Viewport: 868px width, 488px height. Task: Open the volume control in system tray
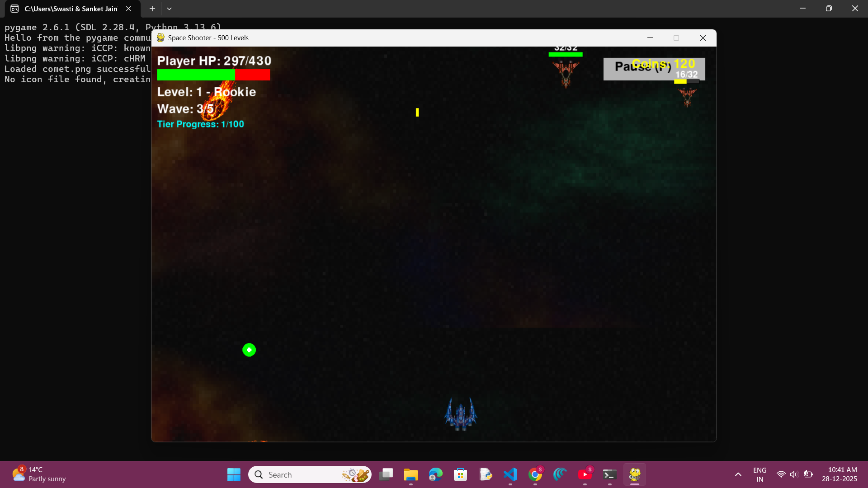pos(794,474)
